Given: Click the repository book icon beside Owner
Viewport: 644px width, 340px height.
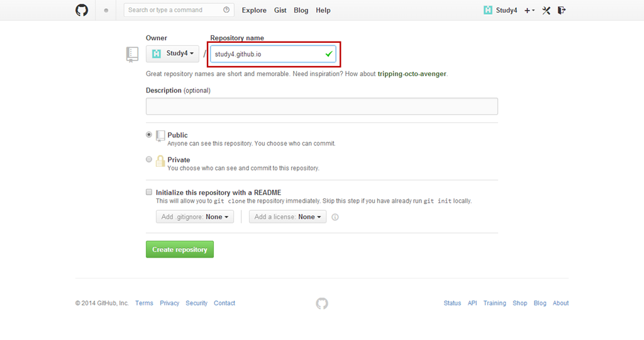Looking at the screenshot, I should point(132,54).
